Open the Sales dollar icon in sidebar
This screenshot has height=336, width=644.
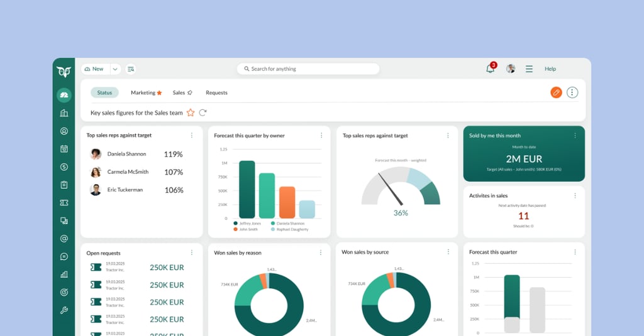pos(64,167)
